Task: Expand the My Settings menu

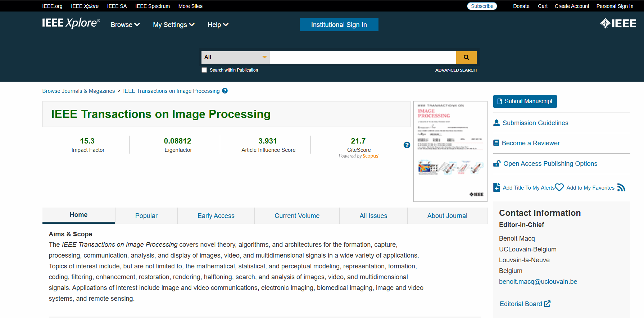Action: [174, 25]
